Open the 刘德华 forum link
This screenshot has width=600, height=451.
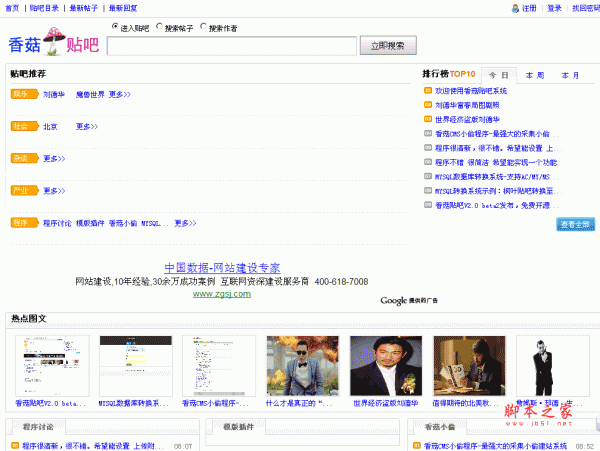(54, 94)
